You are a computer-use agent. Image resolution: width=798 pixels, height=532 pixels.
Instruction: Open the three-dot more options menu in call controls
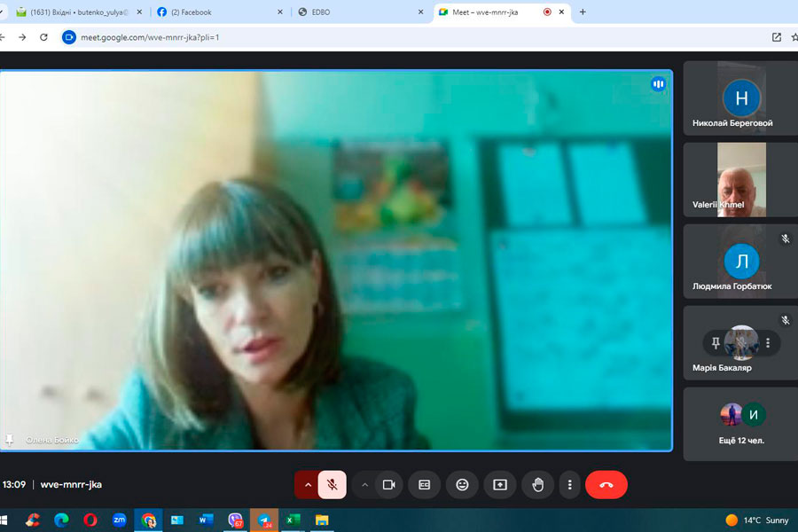569,485
